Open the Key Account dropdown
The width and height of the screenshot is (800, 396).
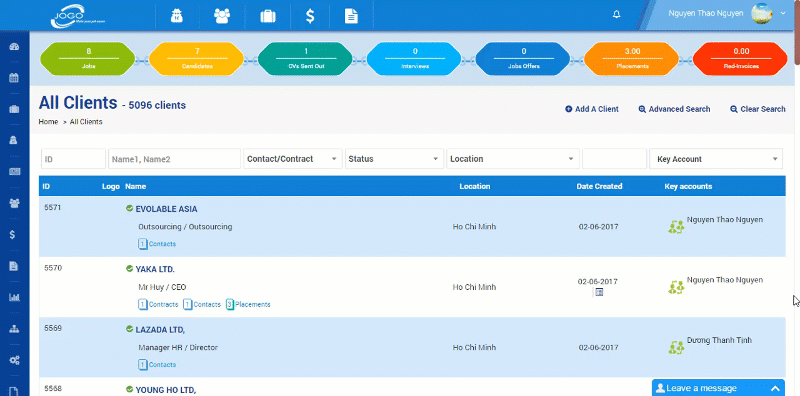[716, 159]
